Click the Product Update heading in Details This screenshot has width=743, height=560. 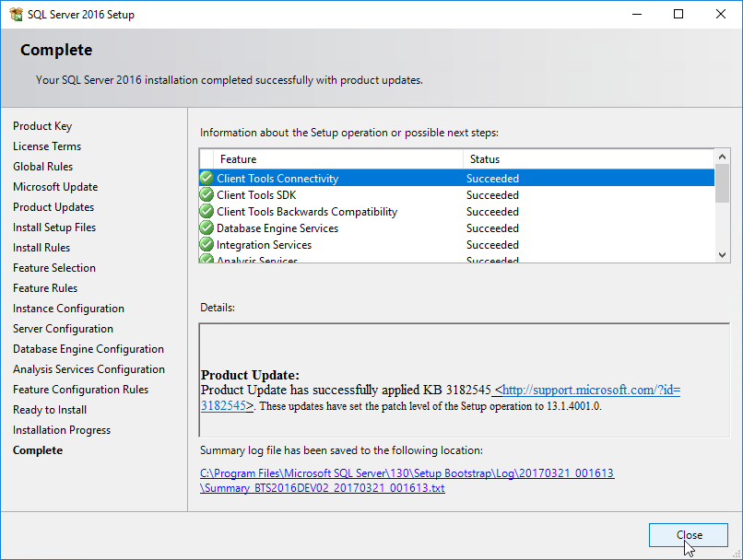pyautogui.click(x=250, y=375)
